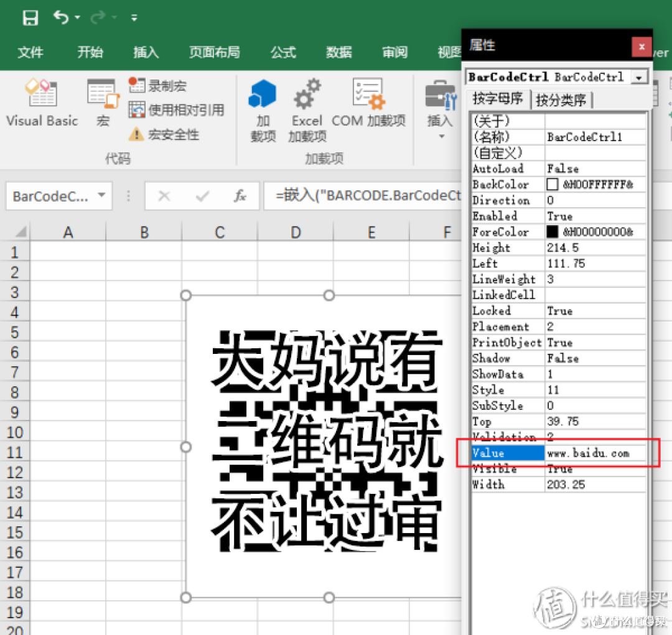Select column C header
The height and width of the screenshot is (635, 672).
pos(220,232)
